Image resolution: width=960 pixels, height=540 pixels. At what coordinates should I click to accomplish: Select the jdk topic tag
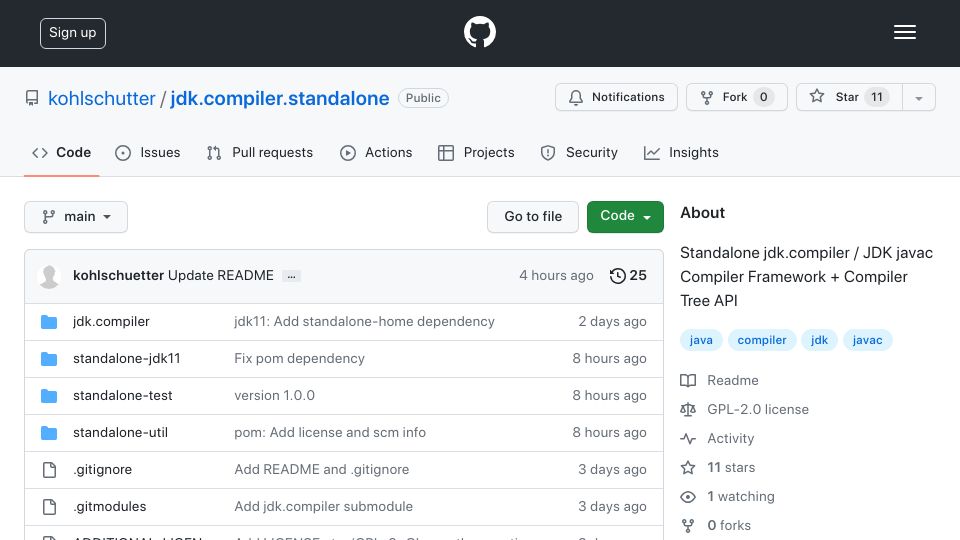(x=819, y=340)
